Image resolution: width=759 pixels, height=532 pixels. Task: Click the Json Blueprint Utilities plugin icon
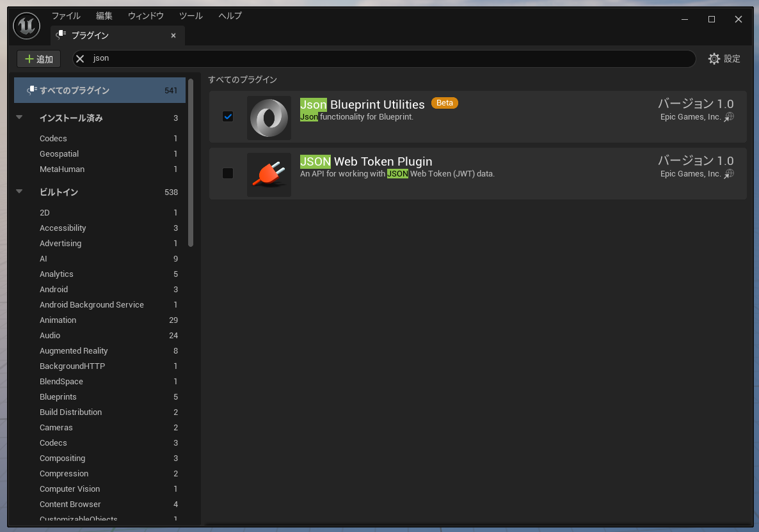pyautogui.click(x=269, y=118)
